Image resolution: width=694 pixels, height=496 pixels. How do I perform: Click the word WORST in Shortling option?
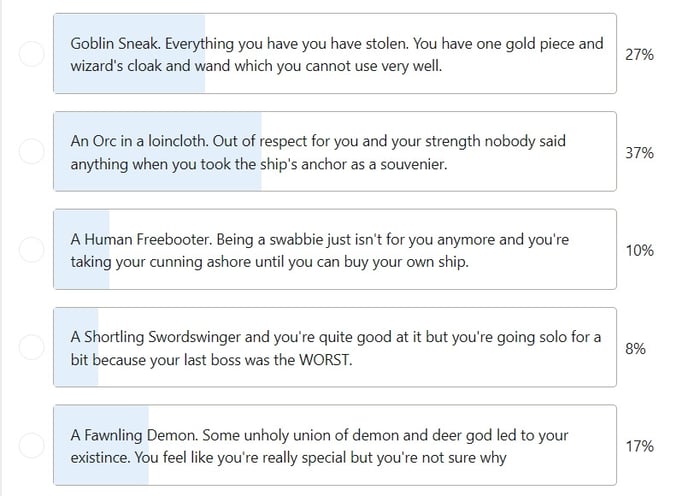[x=325, y=359]
